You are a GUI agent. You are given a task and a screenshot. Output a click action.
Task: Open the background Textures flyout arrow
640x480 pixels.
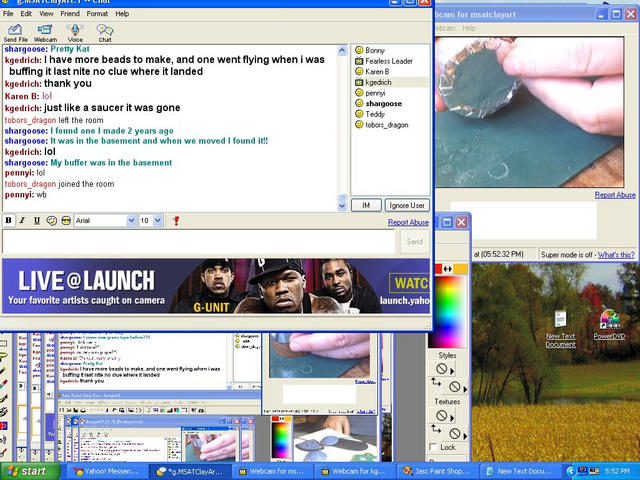(465, 436)
